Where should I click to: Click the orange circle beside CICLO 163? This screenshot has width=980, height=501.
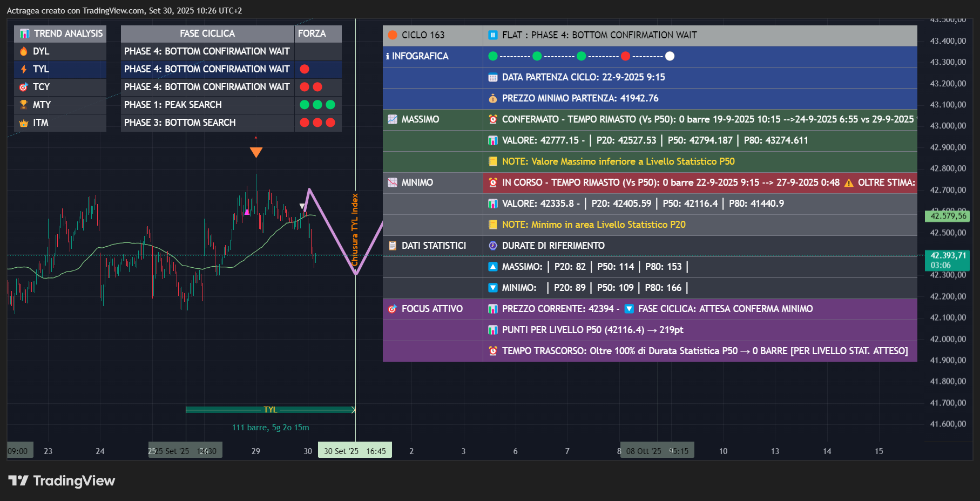pyautogui.click(x=393, y=35)
